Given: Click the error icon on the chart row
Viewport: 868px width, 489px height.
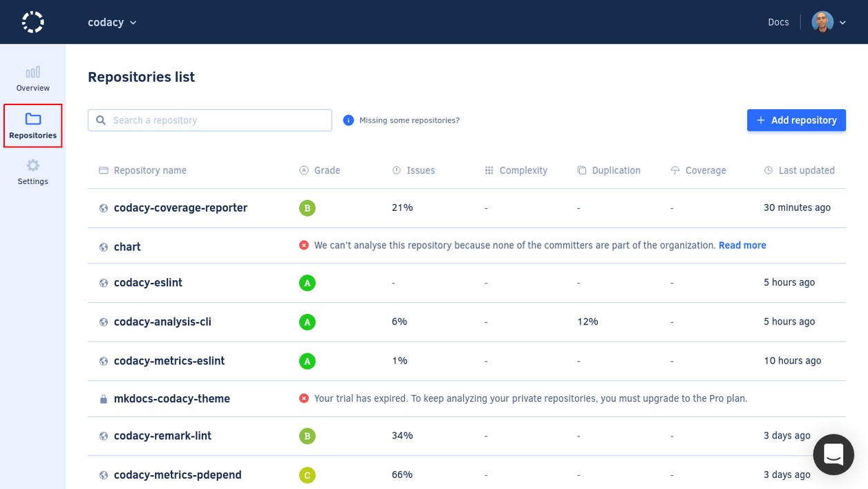Looking at the screenshot, I should click(303, 245).
